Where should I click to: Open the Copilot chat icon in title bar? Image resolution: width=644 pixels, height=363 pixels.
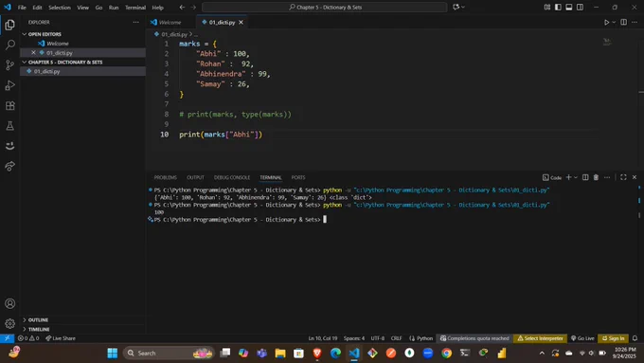click(x=456, y=7)
